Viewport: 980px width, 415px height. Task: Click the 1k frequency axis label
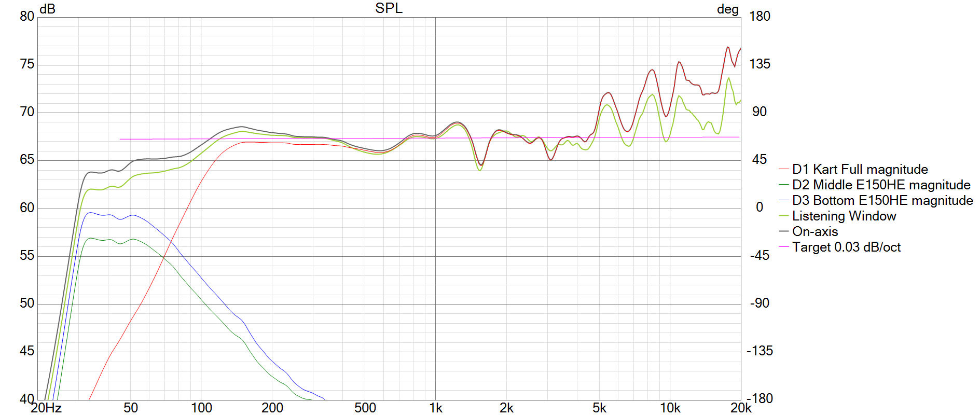coord(436,408)
